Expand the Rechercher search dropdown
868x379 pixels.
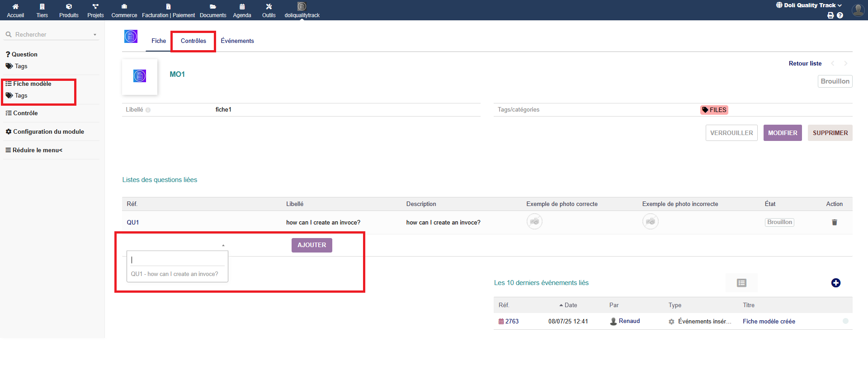click(95, 35)
